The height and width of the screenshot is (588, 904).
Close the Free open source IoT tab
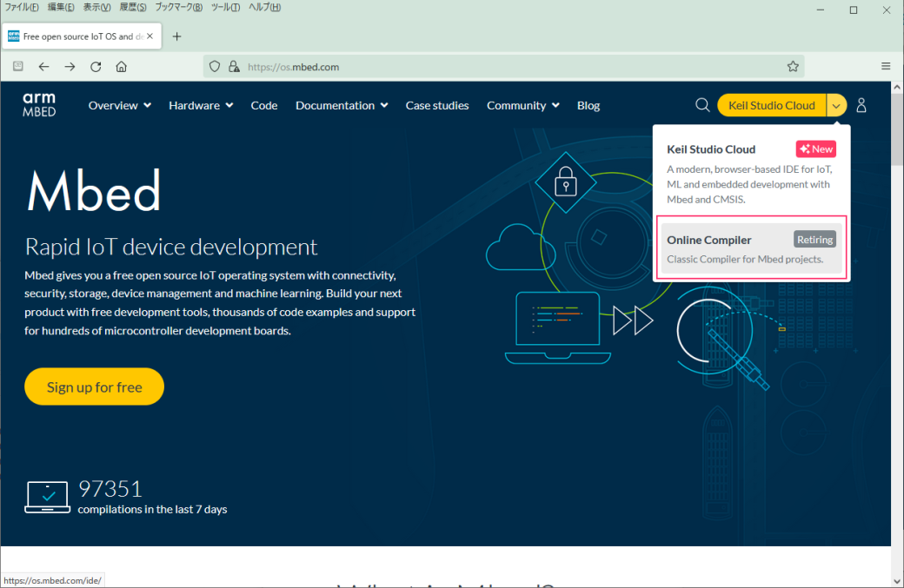[150, 36]
